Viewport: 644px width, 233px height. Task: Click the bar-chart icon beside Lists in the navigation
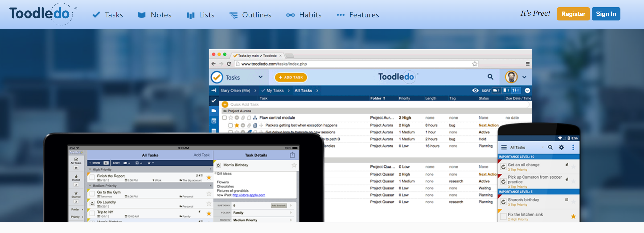[190, 15]
